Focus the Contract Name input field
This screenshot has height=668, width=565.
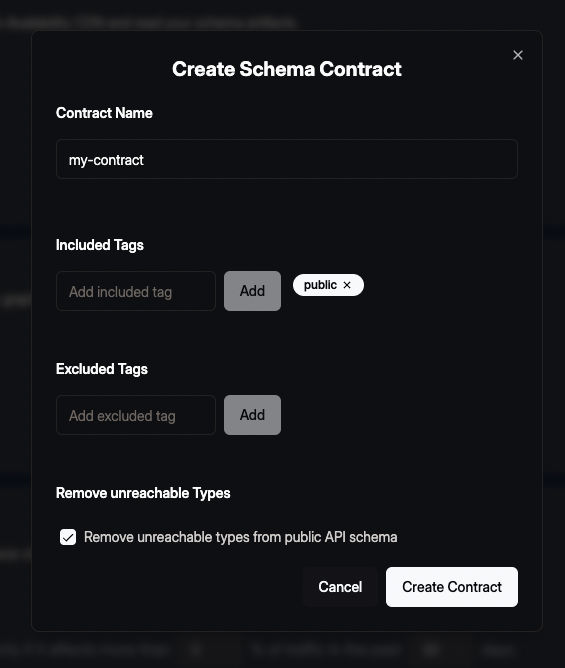coord(287,159)
